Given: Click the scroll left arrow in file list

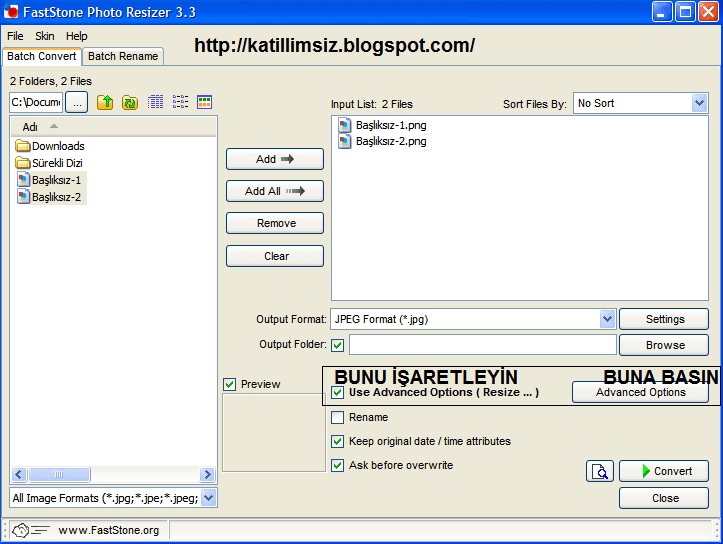Looking at the screenshot, I should [19, 474].
